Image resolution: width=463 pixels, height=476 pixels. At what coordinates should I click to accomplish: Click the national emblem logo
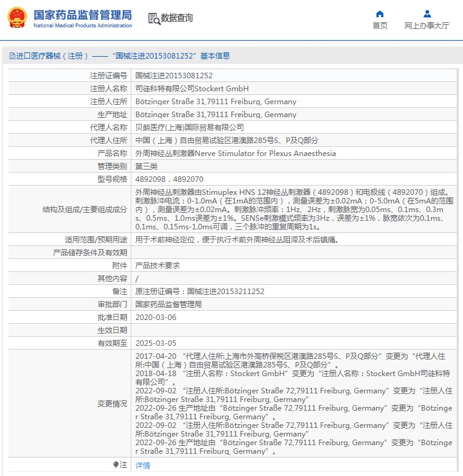[17, 18]
